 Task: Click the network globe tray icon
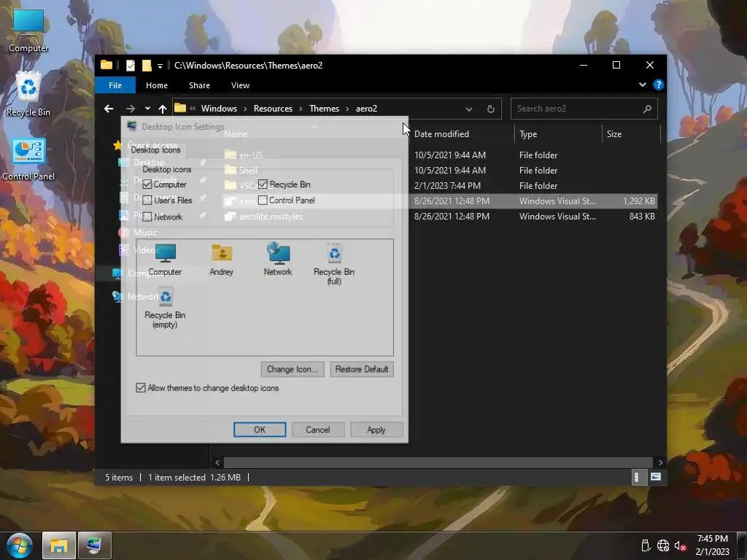click(x=662, y=546)
